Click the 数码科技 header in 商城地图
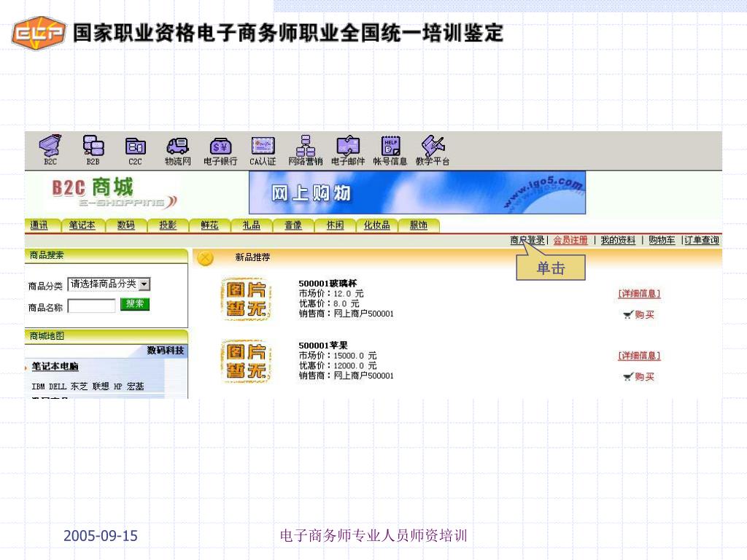This screenshot has width=747, height=560. (x=166, y=351)
